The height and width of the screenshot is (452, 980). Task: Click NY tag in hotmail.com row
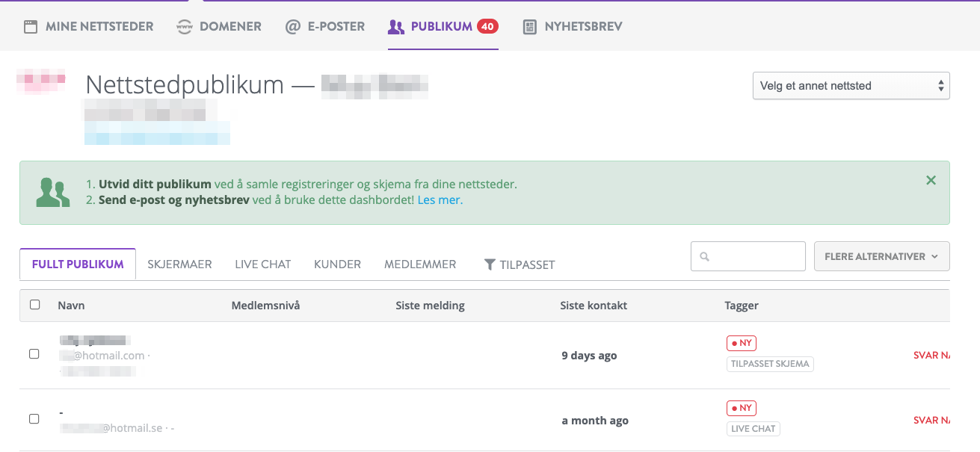click(x=742, y=344)
